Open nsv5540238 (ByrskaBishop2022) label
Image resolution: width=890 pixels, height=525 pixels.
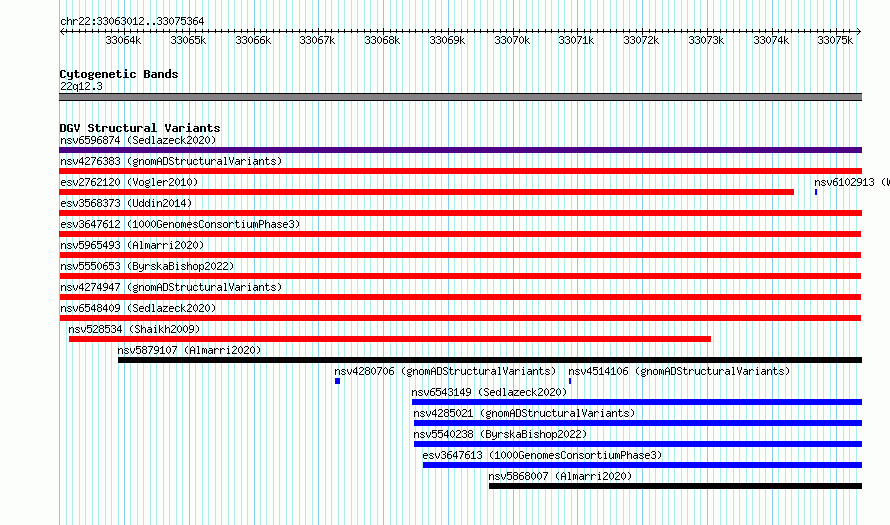tap(500, 434)
